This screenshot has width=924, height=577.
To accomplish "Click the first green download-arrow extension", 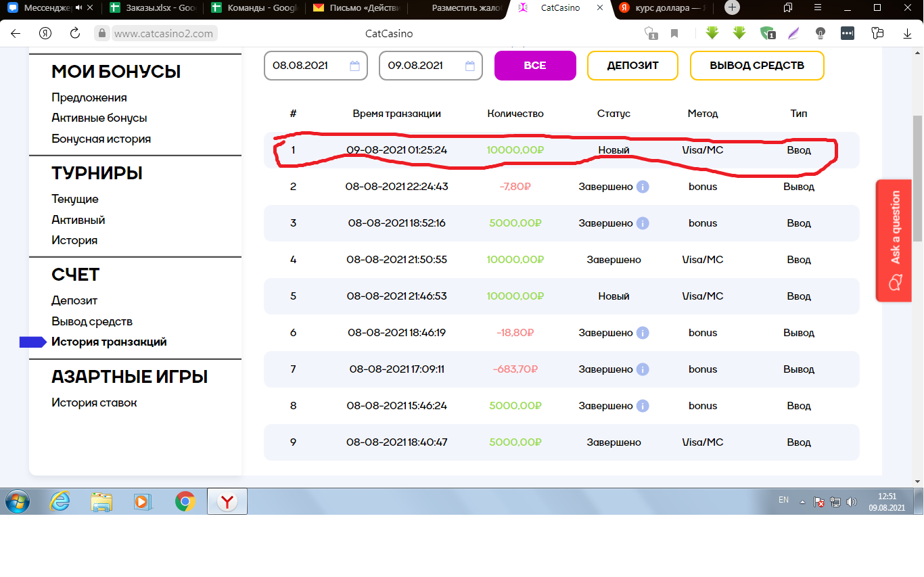I will tap(712, 32).
